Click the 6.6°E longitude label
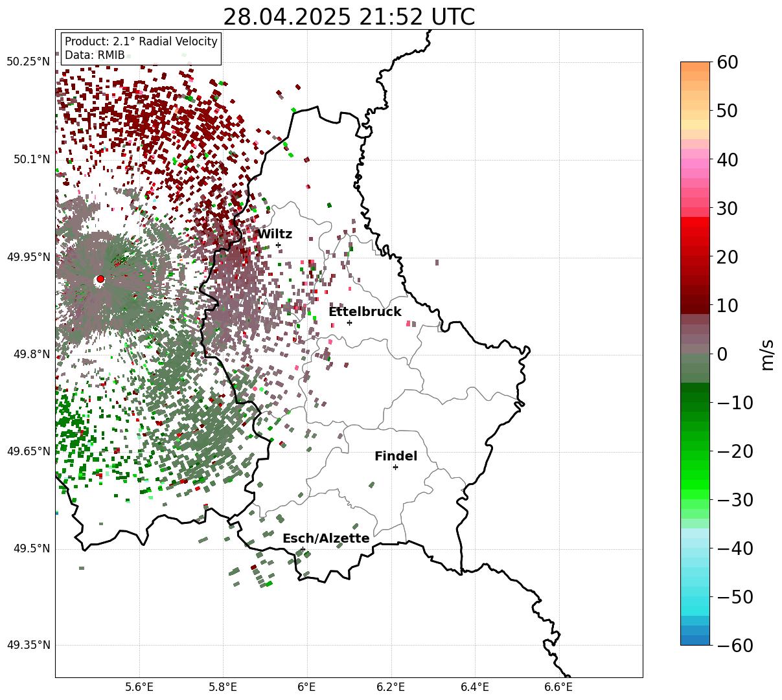Image resolution: width=782 pixels, height=700 pixels. point(558,686)
